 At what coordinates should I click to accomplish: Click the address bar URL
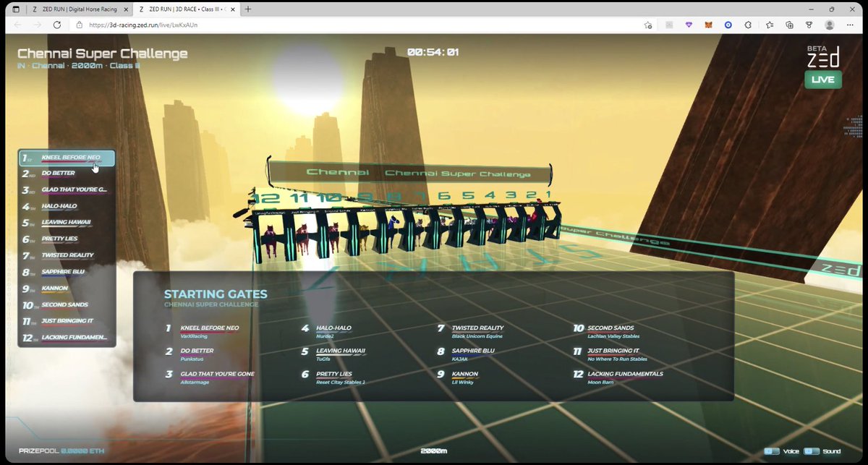(143, 25)
